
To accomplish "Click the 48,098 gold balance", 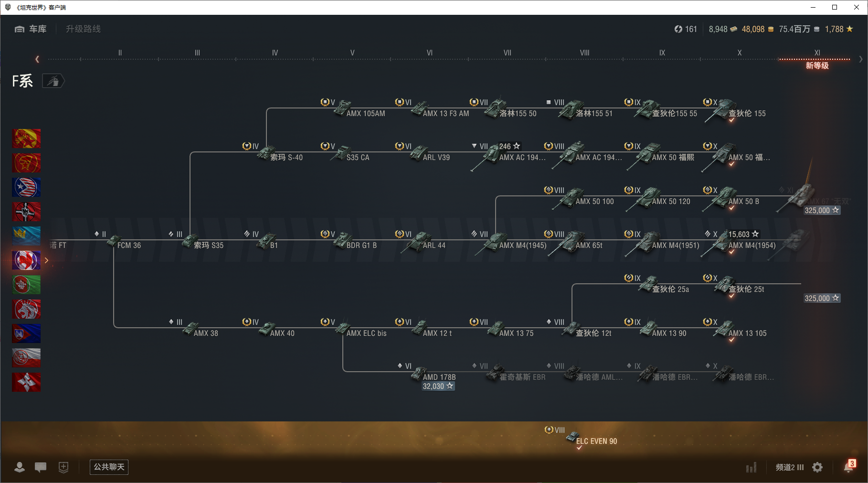I will coord(758,29).
